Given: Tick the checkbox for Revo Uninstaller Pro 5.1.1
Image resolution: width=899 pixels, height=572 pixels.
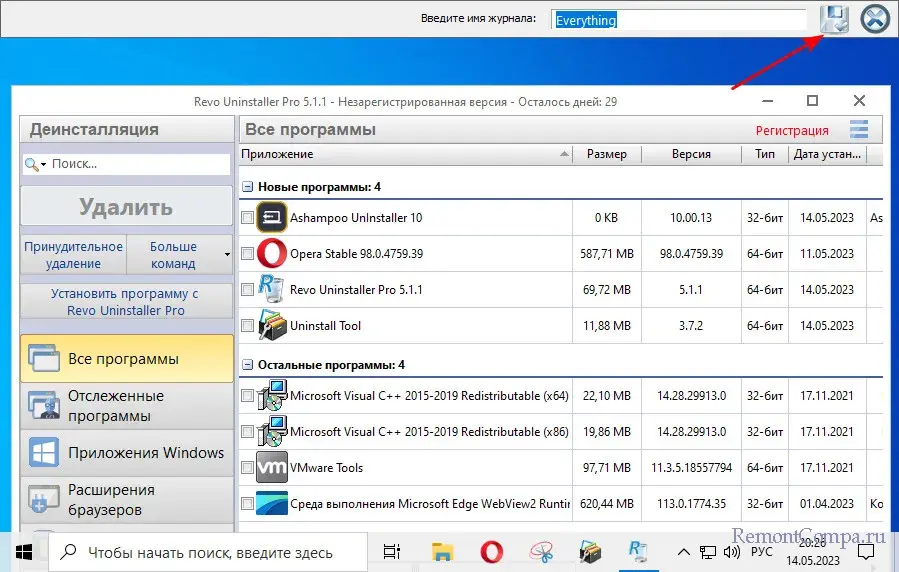Looking at the screenshot, I should [x=248, y=290].
